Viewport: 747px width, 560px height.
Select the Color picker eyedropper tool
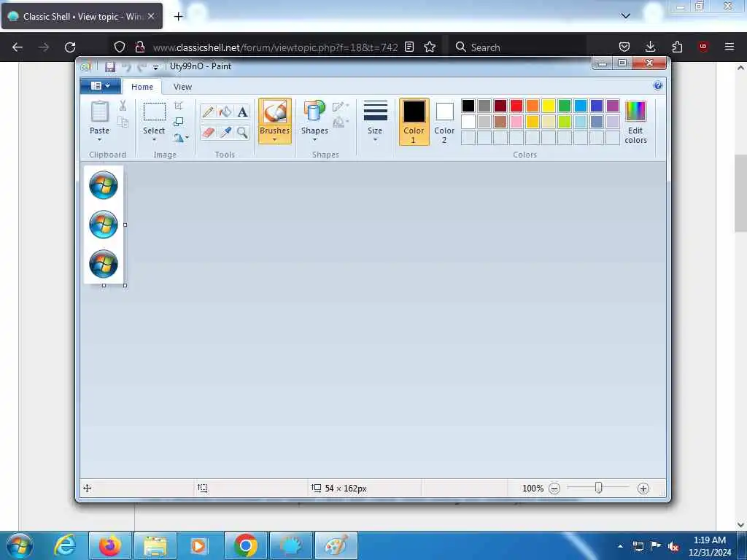click(225, 133)
